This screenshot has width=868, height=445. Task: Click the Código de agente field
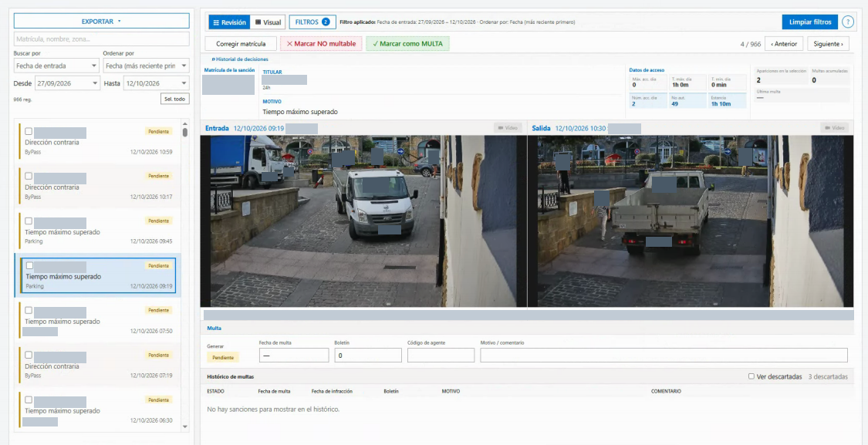[x=441, y=356]
